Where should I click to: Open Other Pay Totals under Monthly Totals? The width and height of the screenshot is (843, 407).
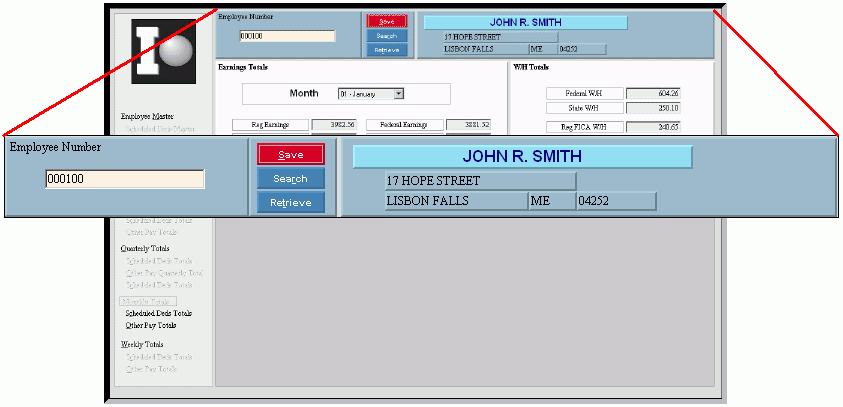pyautogui.click(x=151, y=325)
